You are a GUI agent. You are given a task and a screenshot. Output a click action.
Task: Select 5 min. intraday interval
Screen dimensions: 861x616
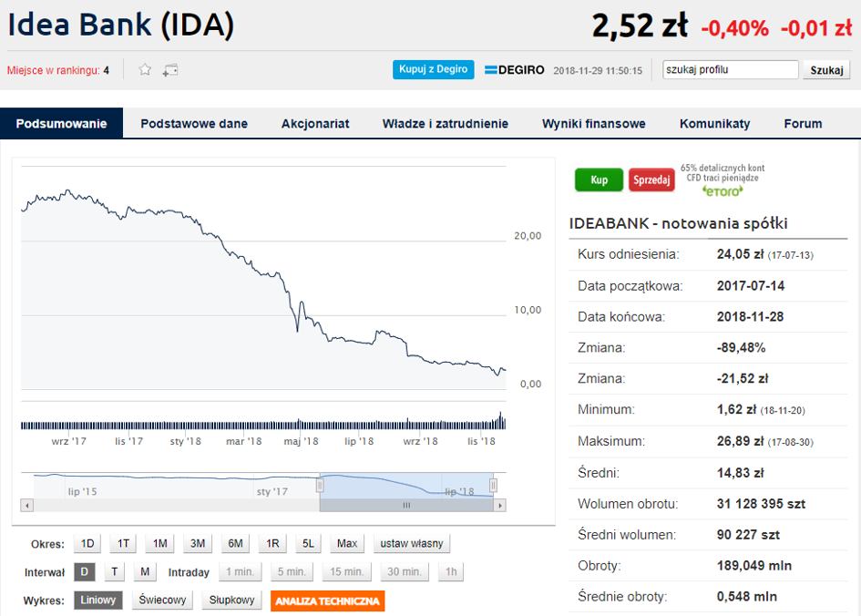click(x=292, y=572)
